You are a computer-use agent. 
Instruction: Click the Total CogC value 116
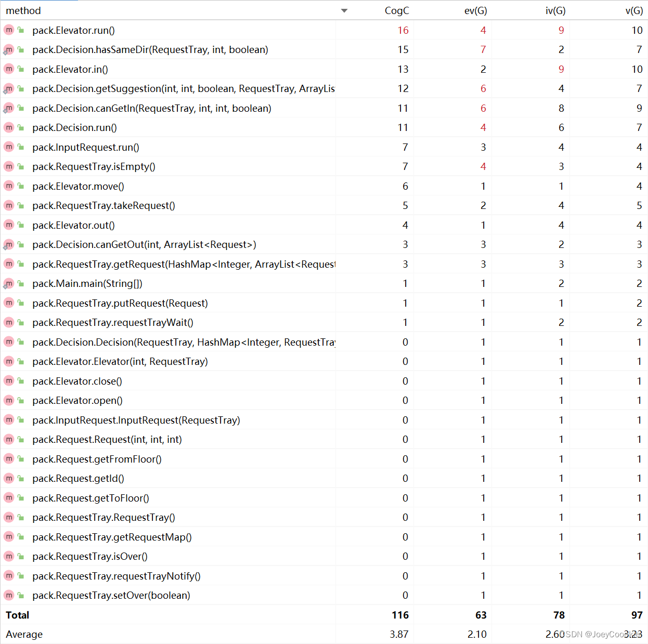400,615
